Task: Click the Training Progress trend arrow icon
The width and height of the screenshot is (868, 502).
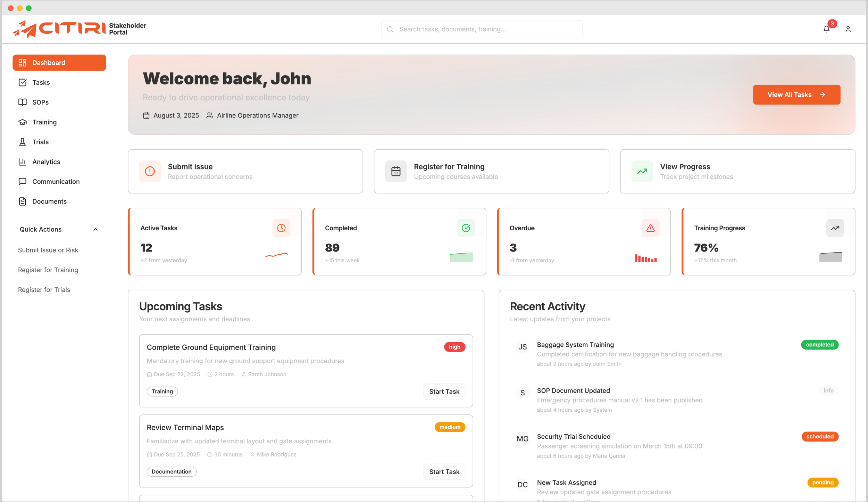Action: pyautogui.click(x=835, y=228)
